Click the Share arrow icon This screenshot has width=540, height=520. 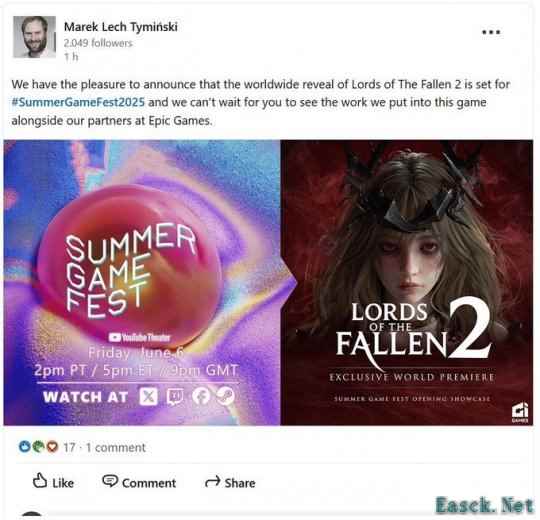[212, 482]
